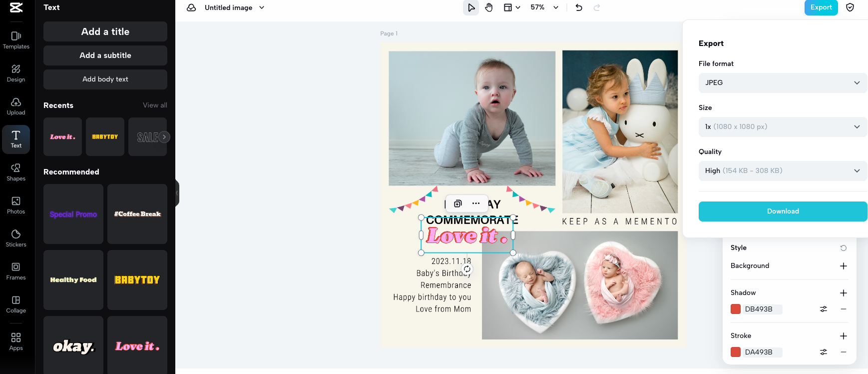The width and height of the screenshot is (868, 374).
Task: Open View all recents link
Action: point(155,105)
